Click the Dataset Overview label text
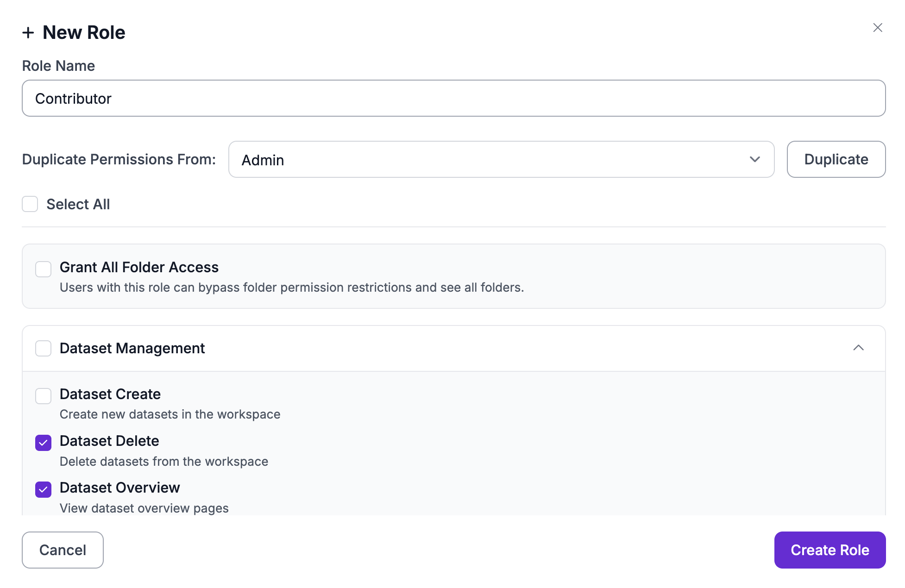The width and height of the screenshot is (905, 588). tap(119, 488)
